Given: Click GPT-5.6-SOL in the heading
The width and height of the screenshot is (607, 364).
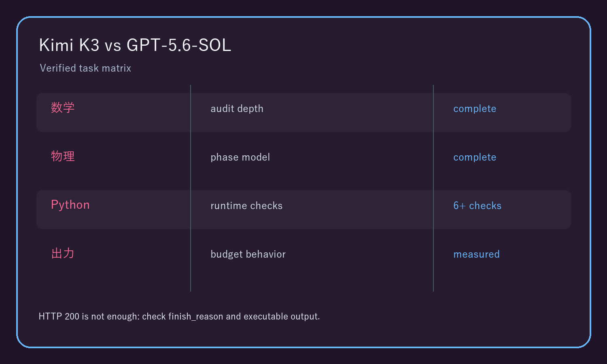Looking at the screenshot, I should pos(179,45).
